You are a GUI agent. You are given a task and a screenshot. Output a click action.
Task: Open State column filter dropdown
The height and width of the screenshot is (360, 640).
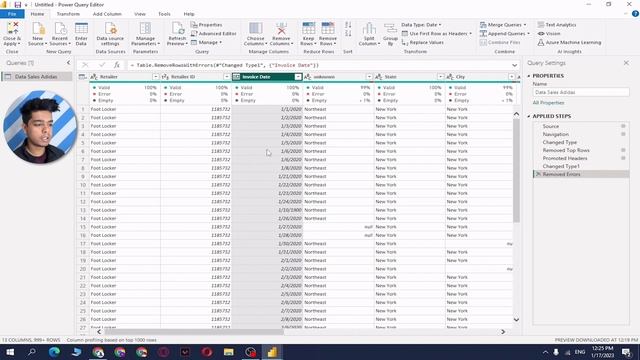pos(440,77)
